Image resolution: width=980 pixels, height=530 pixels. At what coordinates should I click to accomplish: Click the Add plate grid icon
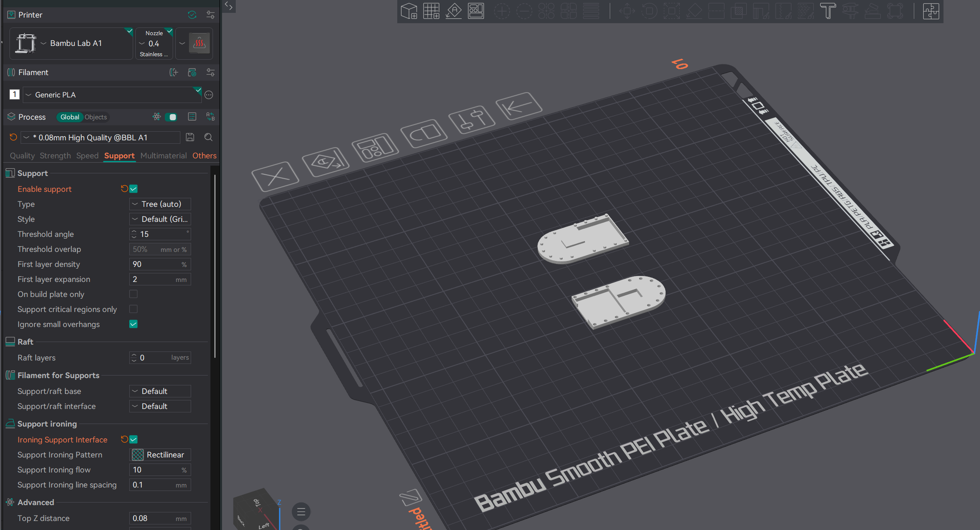coord(431,11)
